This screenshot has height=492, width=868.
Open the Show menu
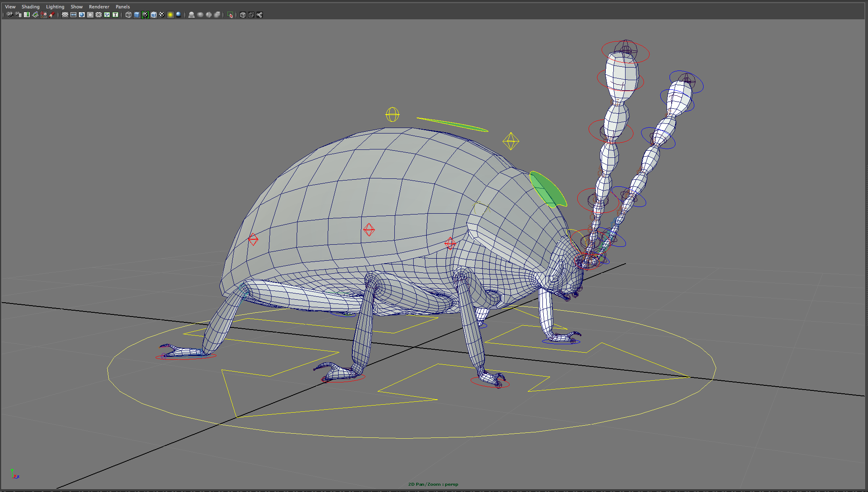[x=76, y=7]
